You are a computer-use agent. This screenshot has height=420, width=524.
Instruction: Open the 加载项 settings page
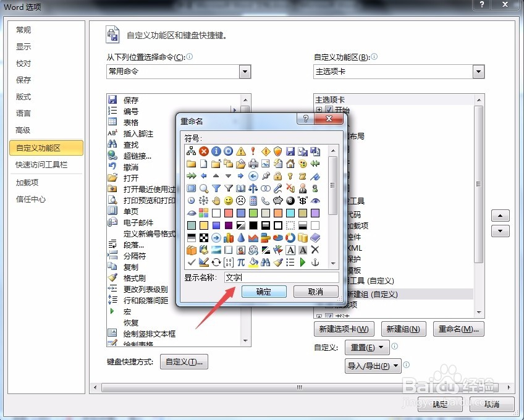(x=27, y=182)
